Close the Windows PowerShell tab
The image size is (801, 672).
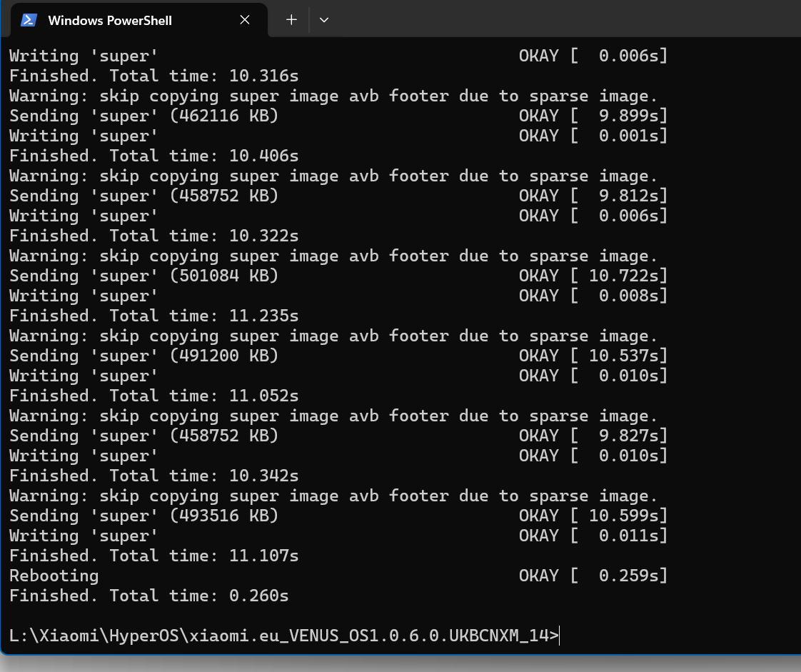point(245,20)
